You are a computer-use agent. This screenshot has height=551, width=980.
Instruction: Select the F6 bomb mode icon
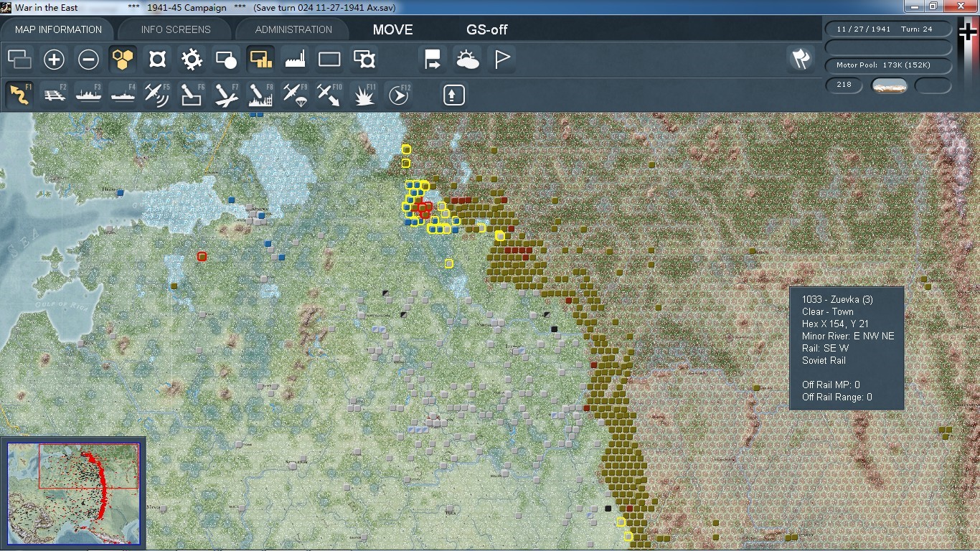[192, 95]
